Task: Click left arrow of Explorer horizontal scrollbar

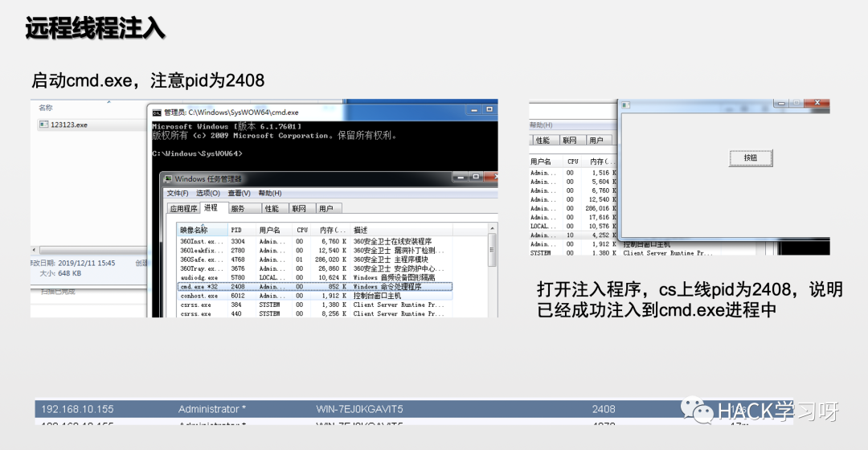Action: point(35,250)
